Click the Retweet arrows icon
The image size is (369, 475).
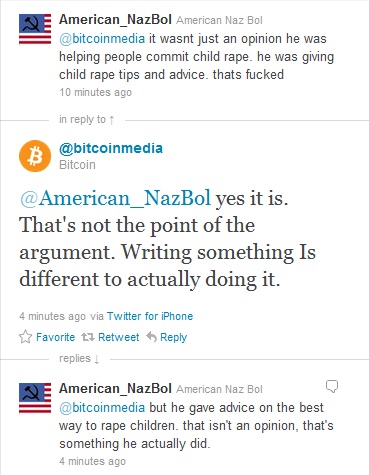[88, 337]
